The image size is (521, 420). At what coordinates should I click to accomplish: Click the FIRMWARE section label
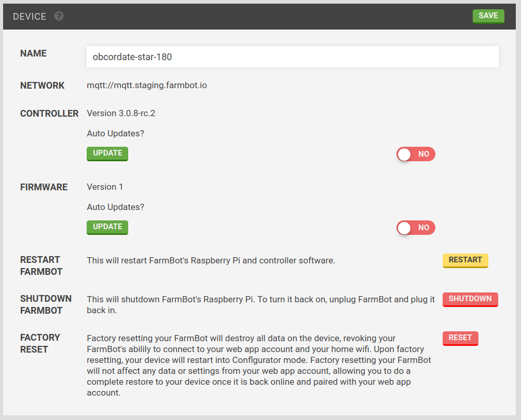tap(44, 187)
